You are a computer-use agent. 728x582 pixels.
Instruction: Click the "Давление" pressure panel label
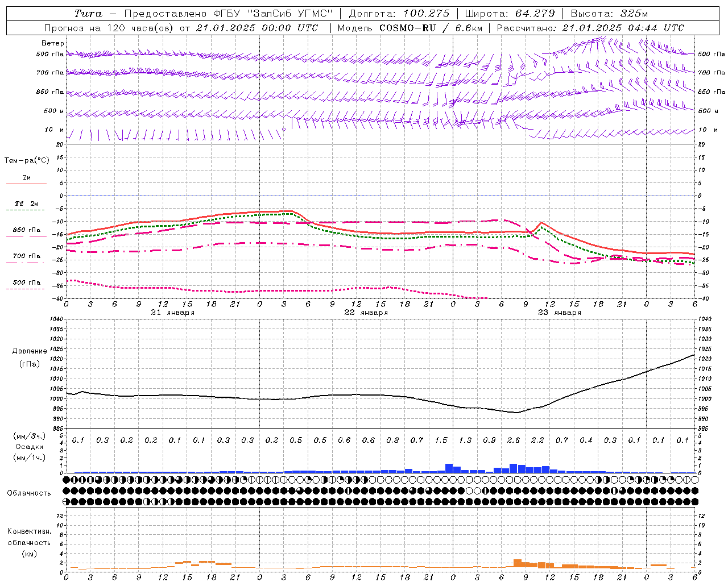coord(30,351)
